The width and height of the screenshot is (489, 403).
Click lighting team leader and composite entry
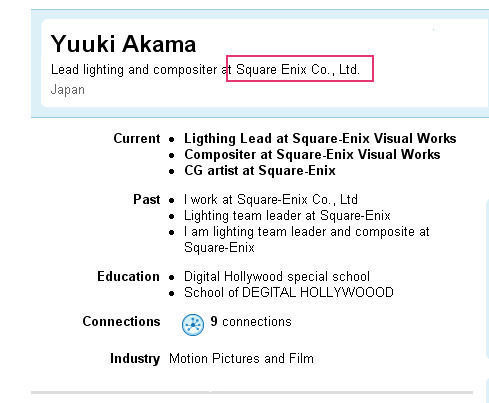[x=307, y=240]
